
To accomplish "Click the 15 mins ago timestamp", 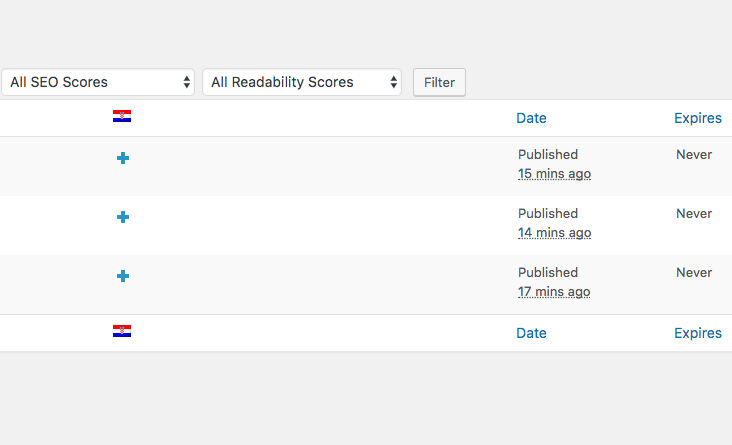I will click(554, 174).
